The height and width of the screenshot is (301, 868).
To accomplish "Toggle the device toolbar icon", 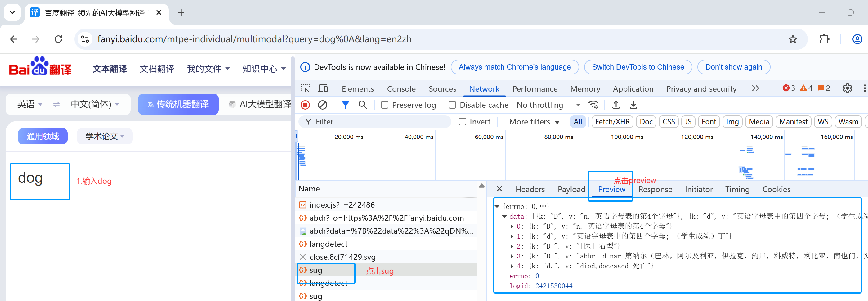I will [x=323, y=89].
